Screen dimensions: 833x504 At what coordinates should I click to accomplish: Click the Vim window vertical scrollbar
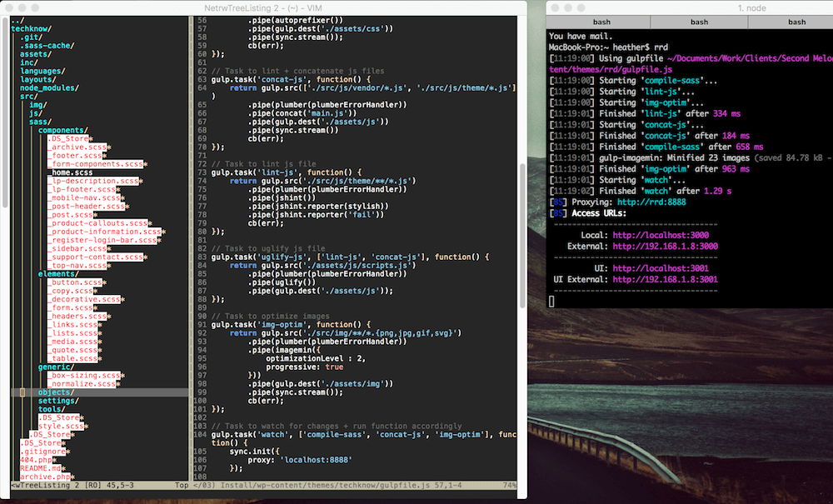point(522,234)
